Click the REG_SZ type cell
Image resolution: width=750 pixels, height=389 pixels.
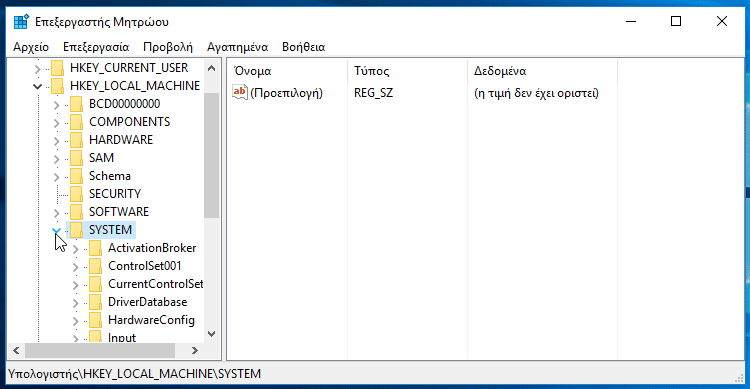point(374,93)
